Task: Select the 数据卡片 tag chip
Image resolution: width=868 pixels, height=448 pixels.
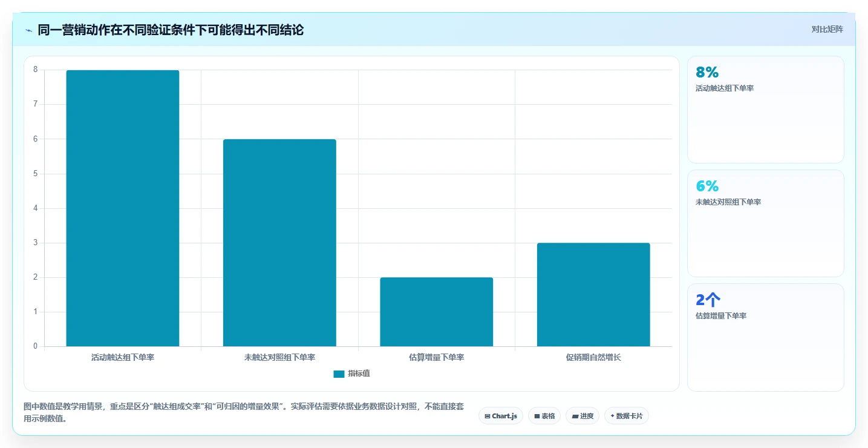Action: pos(627,416)
